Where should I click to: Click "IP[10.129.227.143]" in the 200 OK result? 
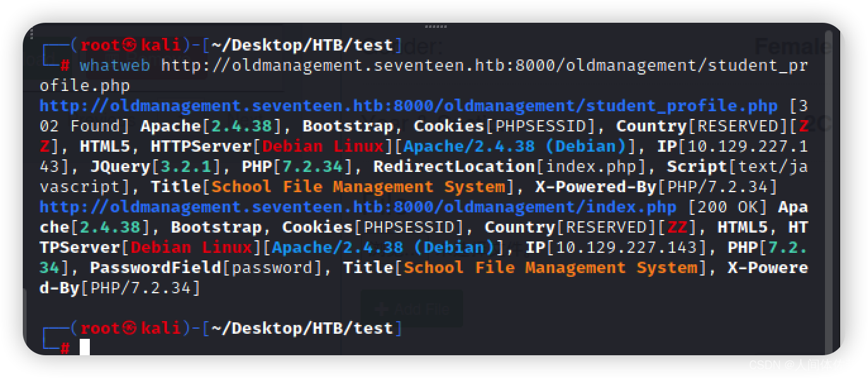coord(616,247)
